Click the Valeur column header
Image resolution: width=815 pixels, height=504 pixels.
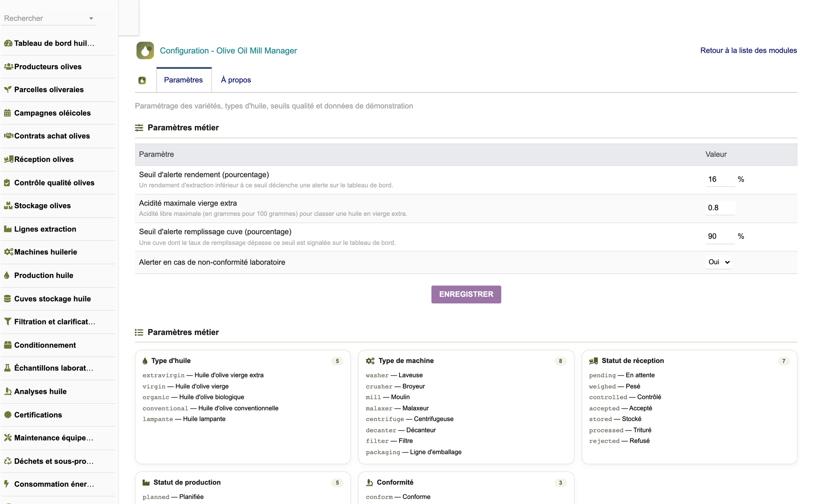716,154
